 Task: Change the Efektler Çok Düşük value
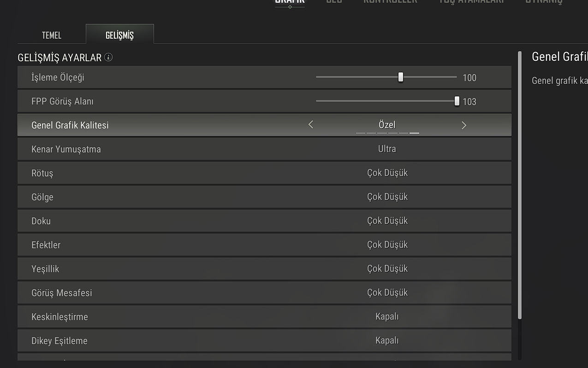pyautogui.click(x=387, y=245)
